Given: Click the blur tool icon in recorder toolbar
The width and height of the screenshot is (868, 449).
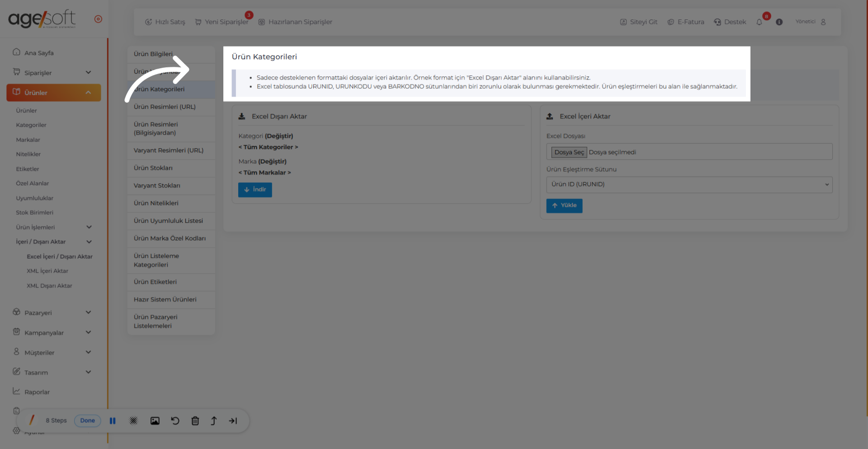Looking at the screenshot, I should 133,421.
